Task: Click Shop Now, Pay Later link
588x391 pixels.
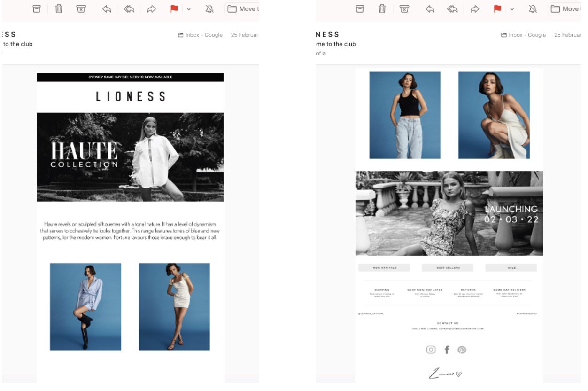Action: pos(425,293)
